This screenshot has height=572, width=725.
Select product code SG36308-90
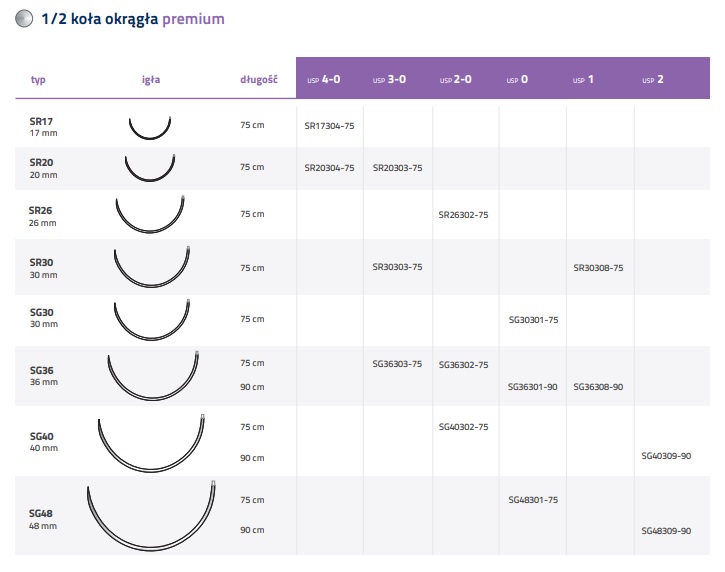(599, 387)
